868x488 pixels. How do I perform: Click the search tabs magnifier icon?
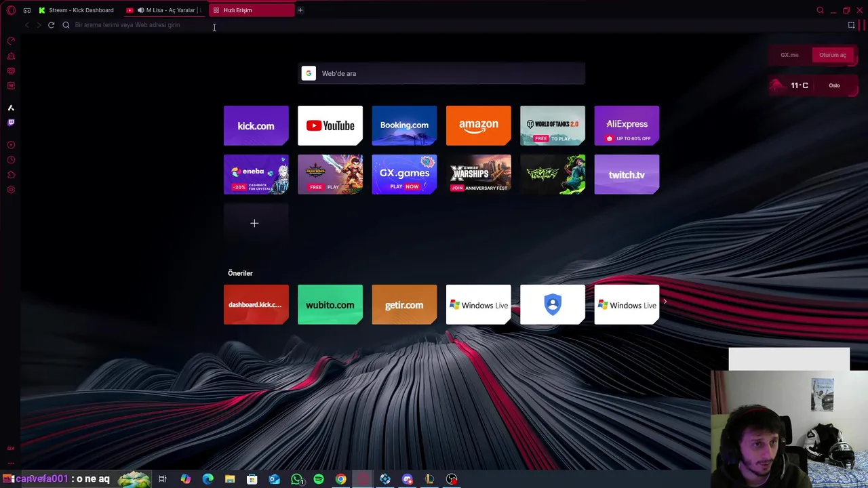coord(820,10)
